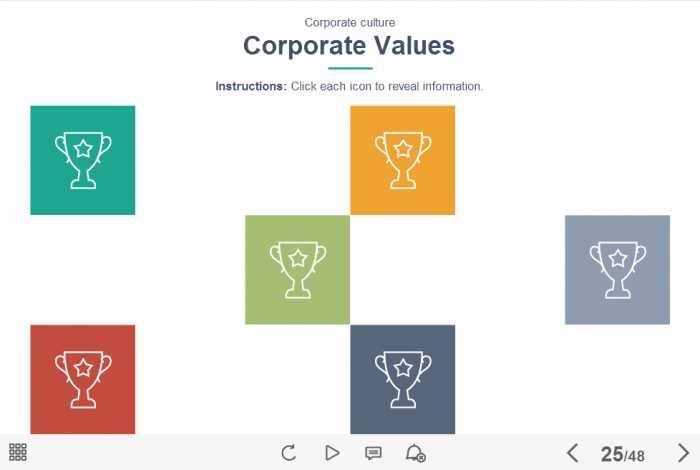Replay the current slide
The image size is (700, 470).
(x=289, y=453)
